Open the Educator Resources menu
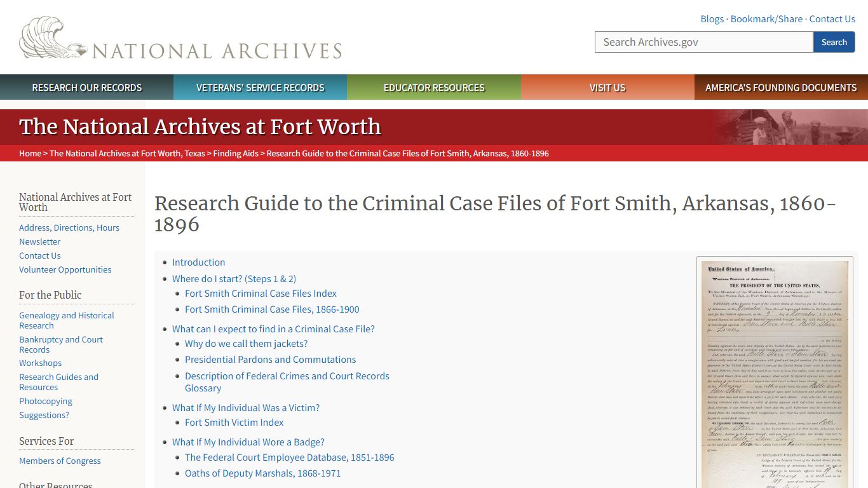 434,88
